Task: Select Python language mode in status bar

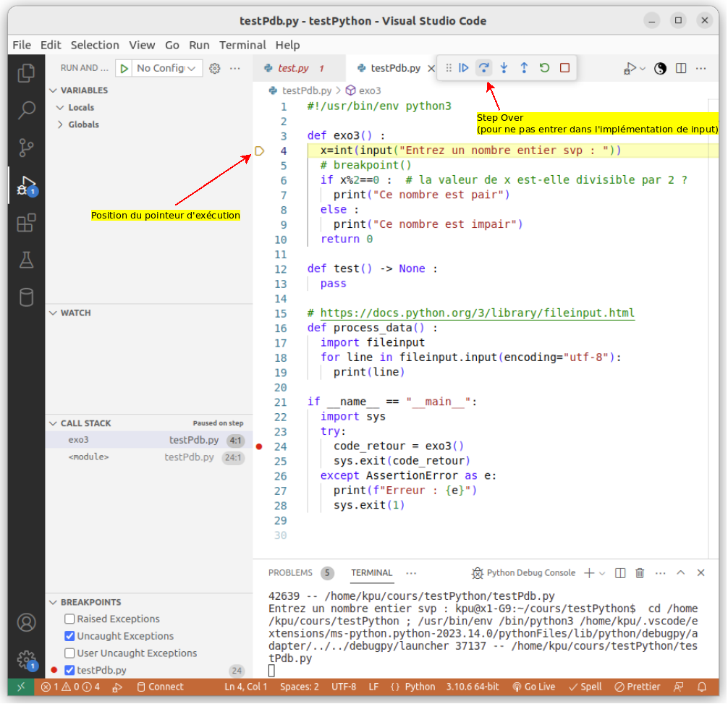Action: [420, 688]
